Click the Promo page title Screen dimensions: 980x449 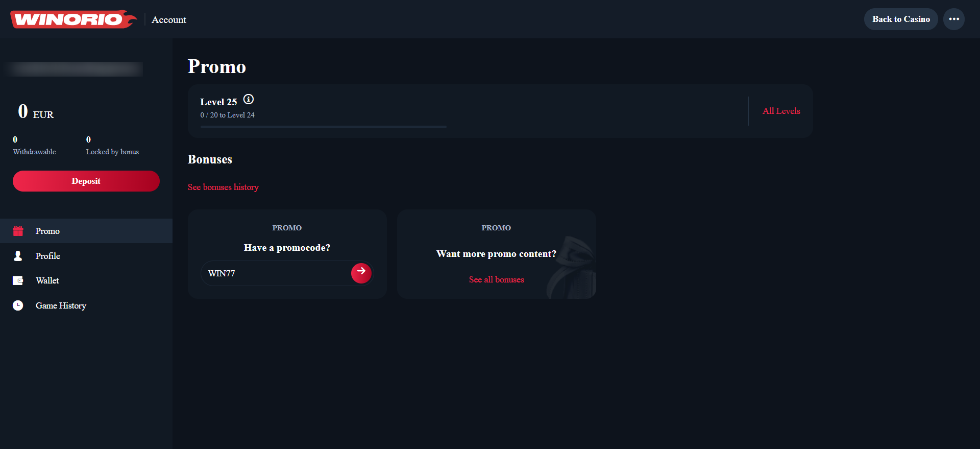tap(217, 67)
